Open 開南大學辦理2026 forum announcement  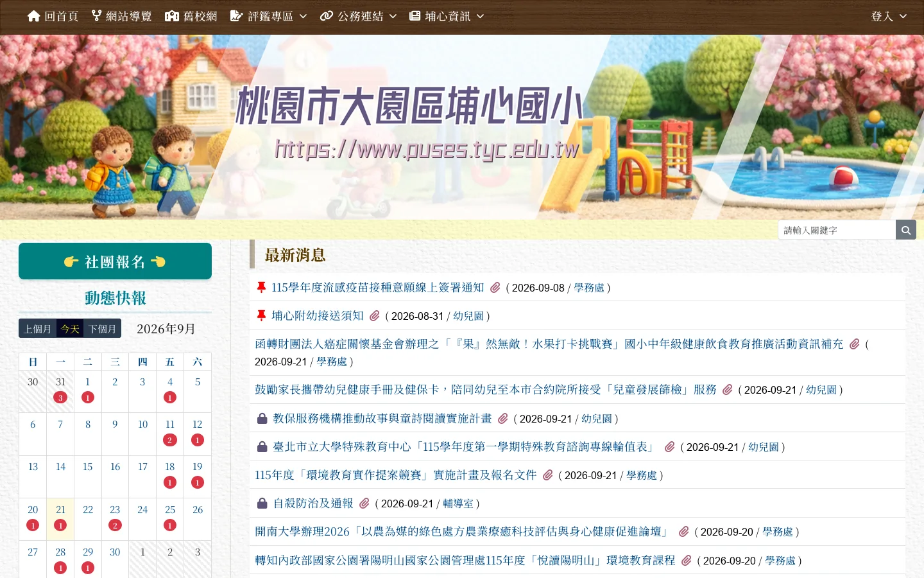coord(464,532)
